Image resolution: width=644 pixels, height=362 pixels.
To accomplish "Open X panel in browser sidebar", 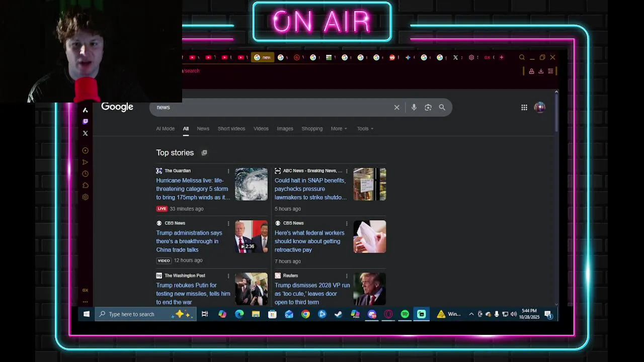I will pos(85,133).
